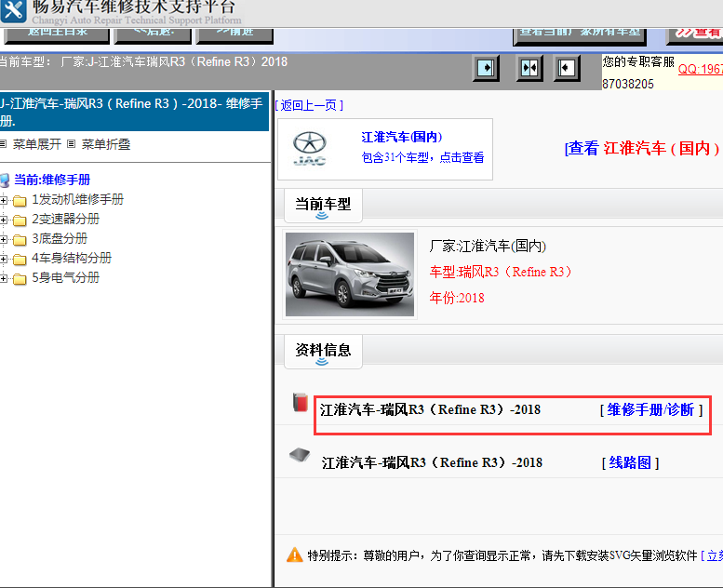The image size is (723, 588).
Task: Click the >>前进 forward button
Action: click(234, 35)
